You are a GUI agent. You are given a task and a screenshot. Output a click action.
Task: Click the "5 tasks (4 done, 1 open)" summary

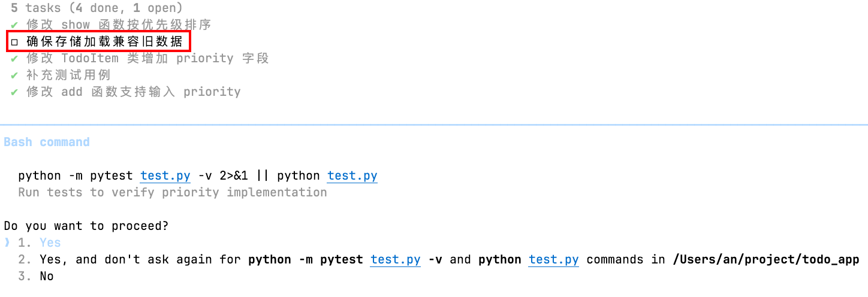point(97,8)
